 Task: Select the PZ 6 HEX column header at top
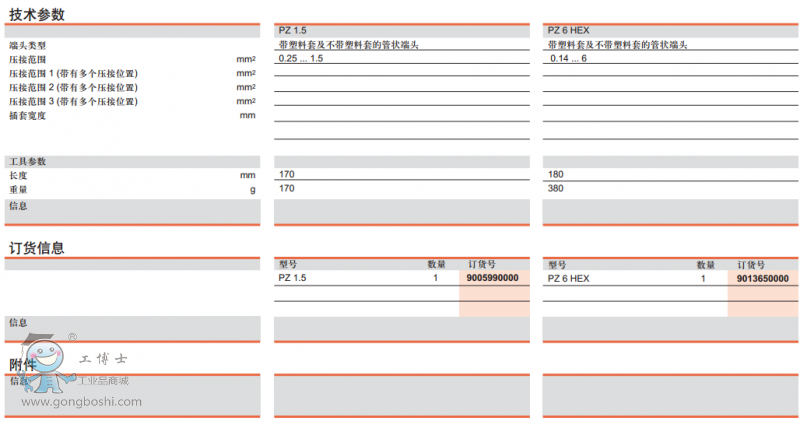pos(568,31)
